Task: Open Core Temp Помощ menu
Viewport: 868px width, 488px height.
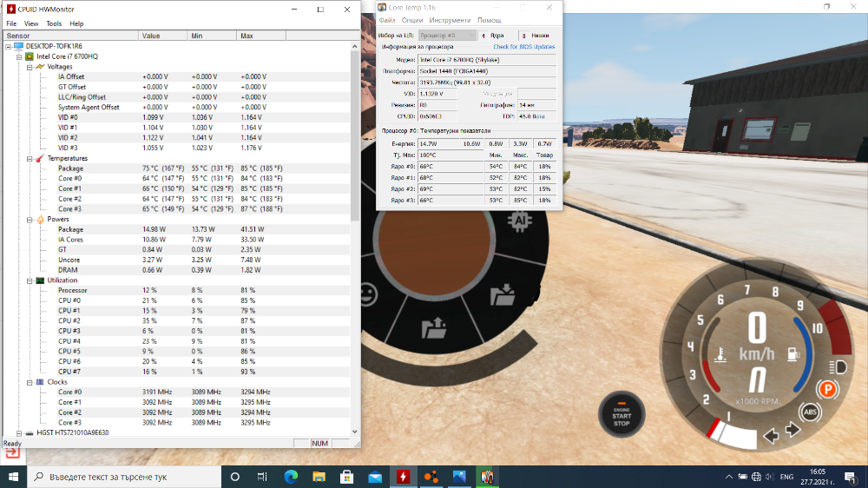Action: pos(490,21)
